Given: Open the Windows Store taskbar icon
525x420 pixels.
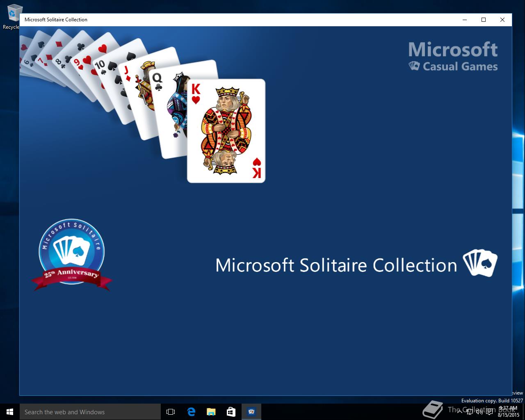Looking at the screenshot, I should click(x=231, y=412).
